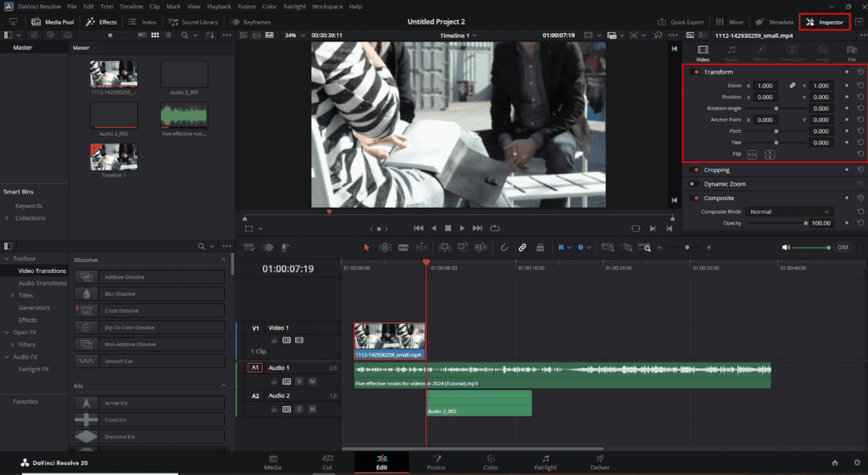Toggle Dynamic Zoom enable switch
The width and height of the screenshot is (868, 475).
coord(693,184)
